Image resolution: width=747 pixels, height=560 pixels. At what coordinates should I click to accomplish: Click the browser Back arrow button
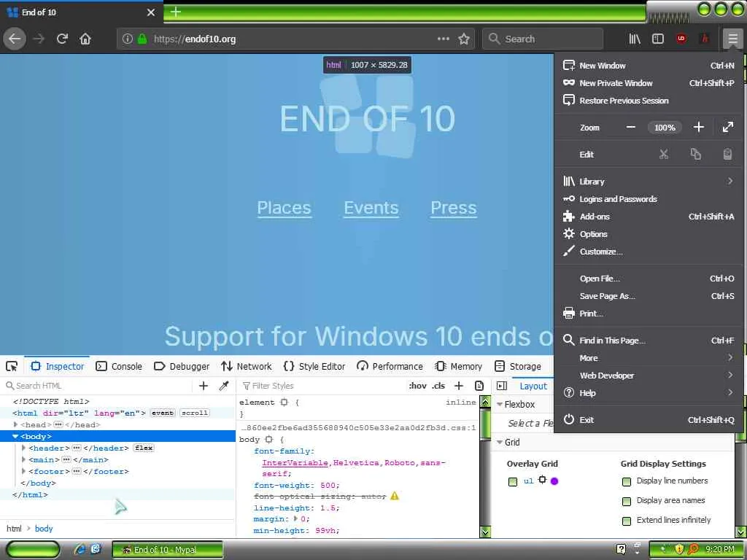[x=15, y=39]
